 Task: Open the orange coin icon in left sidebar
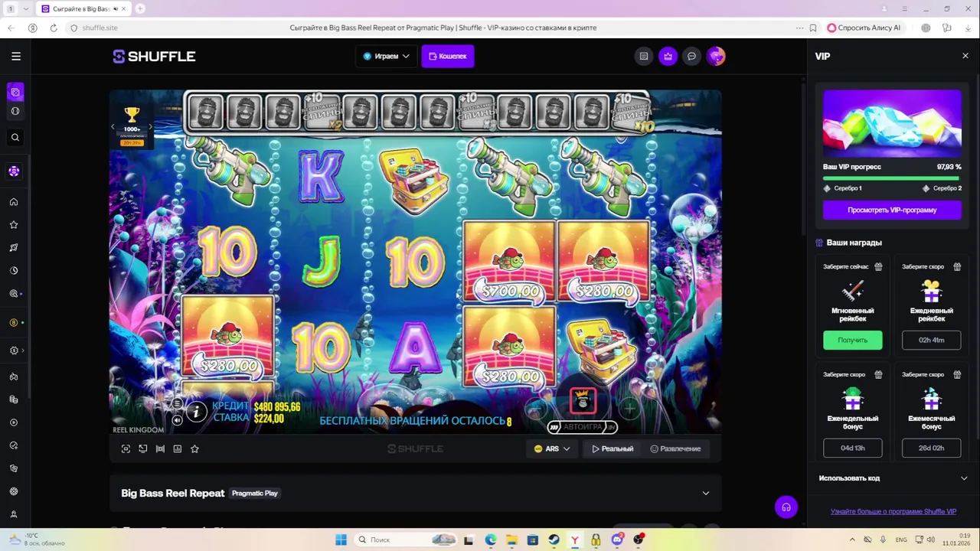coord(14,323)
